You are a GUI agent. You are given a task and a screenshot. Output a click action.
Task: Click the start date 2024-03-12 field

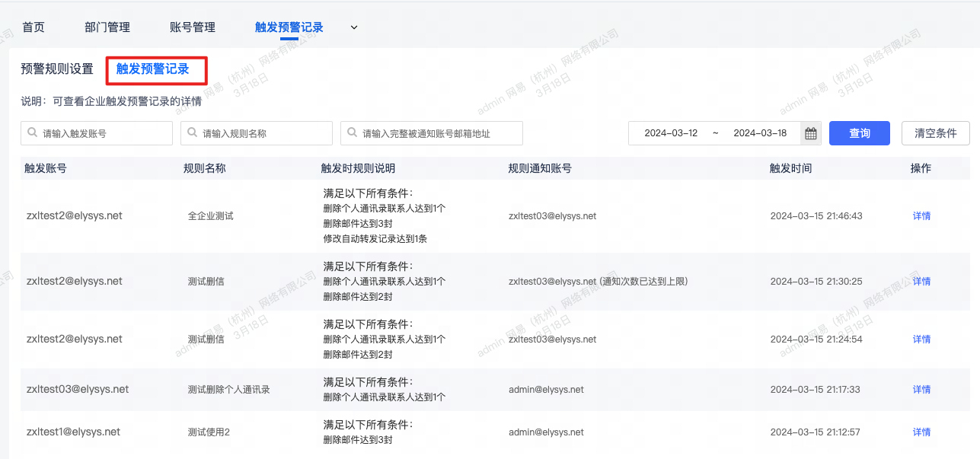[671, 133]
